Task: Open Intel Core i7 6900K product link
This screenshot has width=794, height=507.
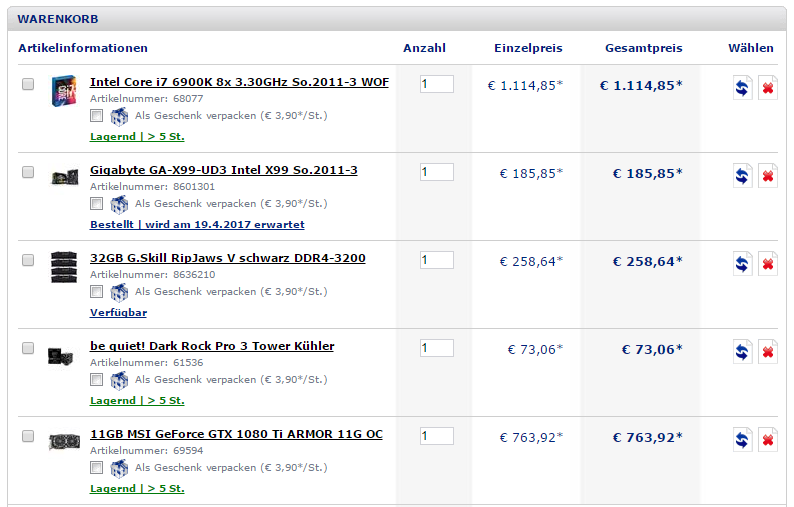Action: [239, 82]
